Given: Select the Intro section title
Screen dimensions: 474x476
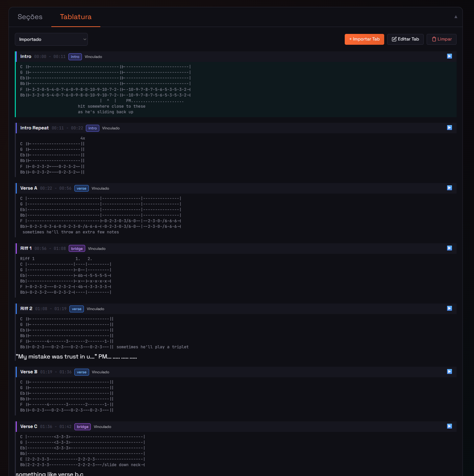Looking at the screenshot, I should point(26,56).
